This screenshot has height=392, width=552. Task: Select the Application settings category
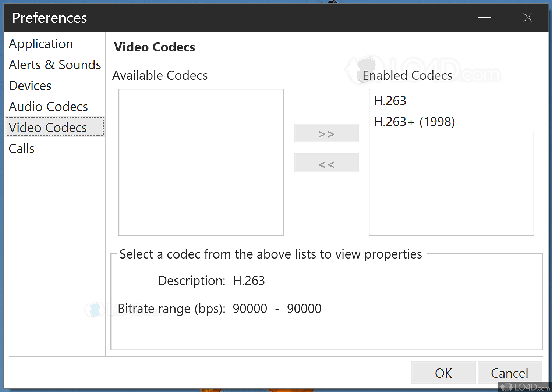coord(40,43)
